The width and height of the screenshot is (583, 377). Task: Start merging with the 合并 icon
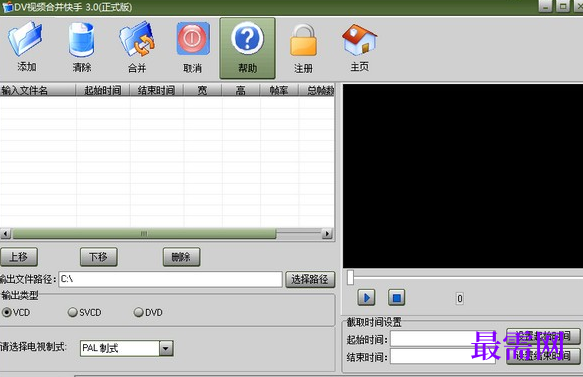tap(137, 39)
